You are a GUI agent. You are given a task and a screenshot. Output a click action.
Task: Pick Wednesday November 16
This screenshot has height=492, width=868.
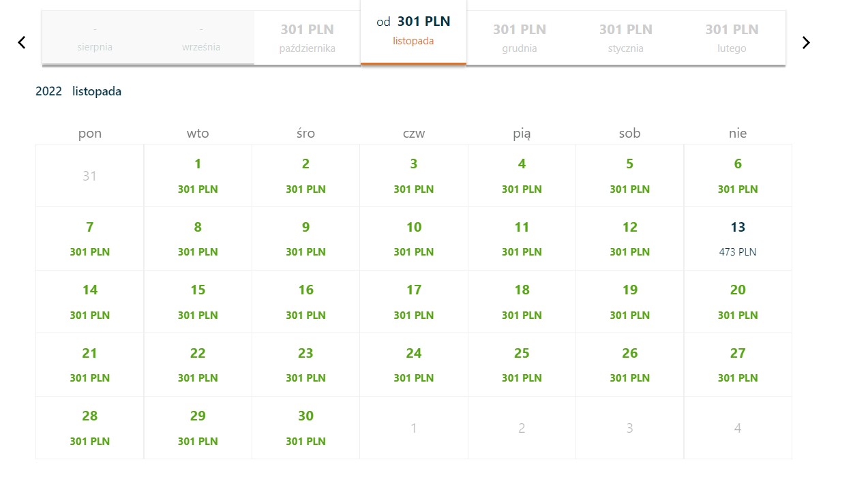pyautogui.click(x=305, y=302)
